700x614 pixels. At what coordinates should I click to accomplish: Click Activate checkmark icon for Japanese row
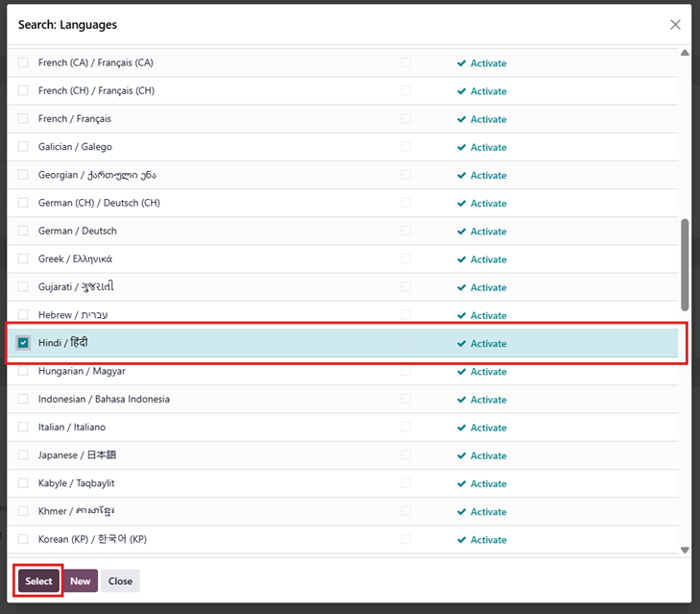462,455
